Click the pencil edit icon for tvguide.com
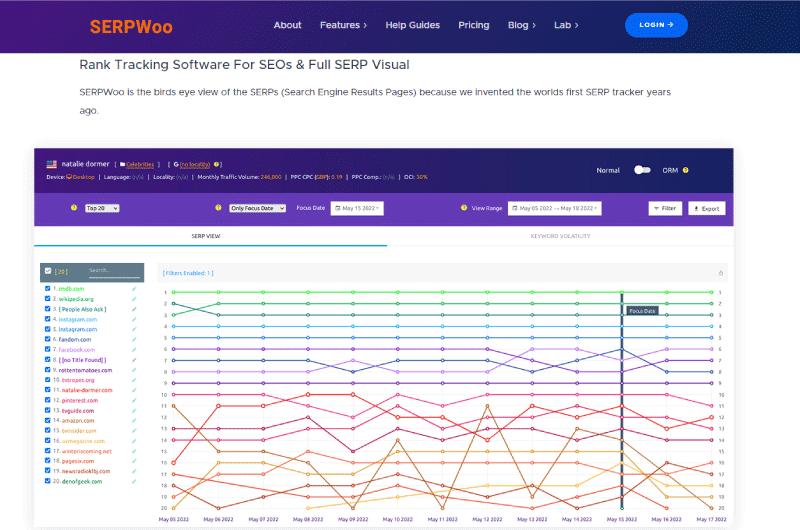800x530 pixels. click(x=134, y=411)
